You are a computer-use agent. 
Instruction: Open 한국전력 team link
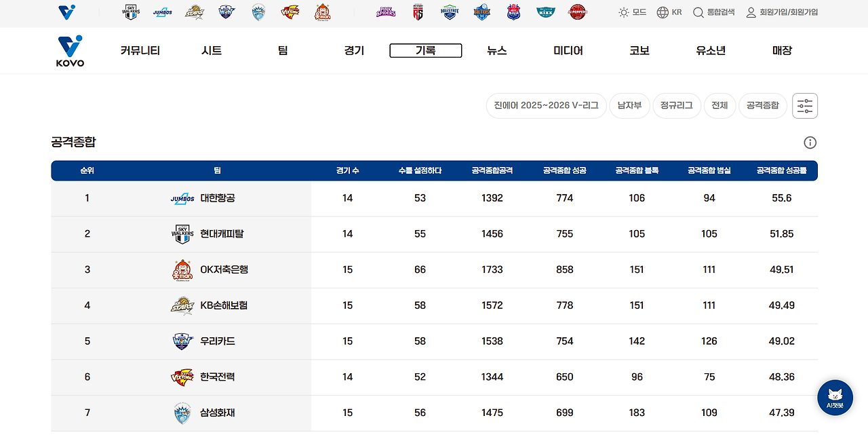[x=218, y=377]
